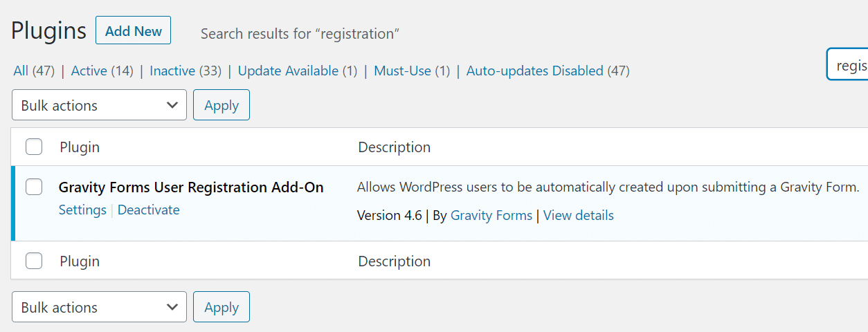
Task: Click the top Apply button
Action: point(221,106)
